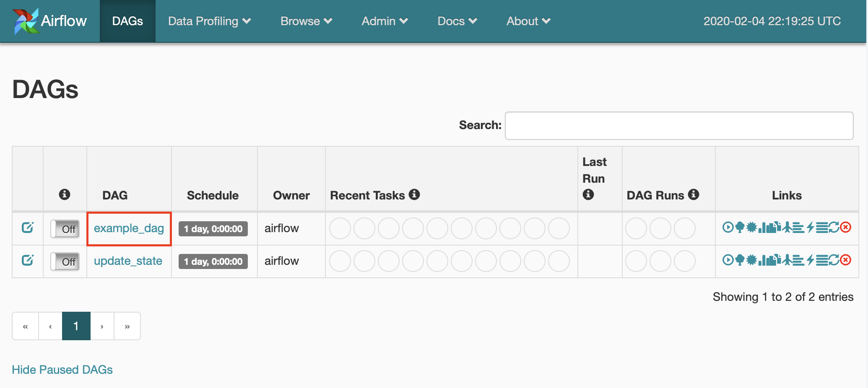Open the Docs menu
The image size is (868, 388).
click(x=456, y=21)
